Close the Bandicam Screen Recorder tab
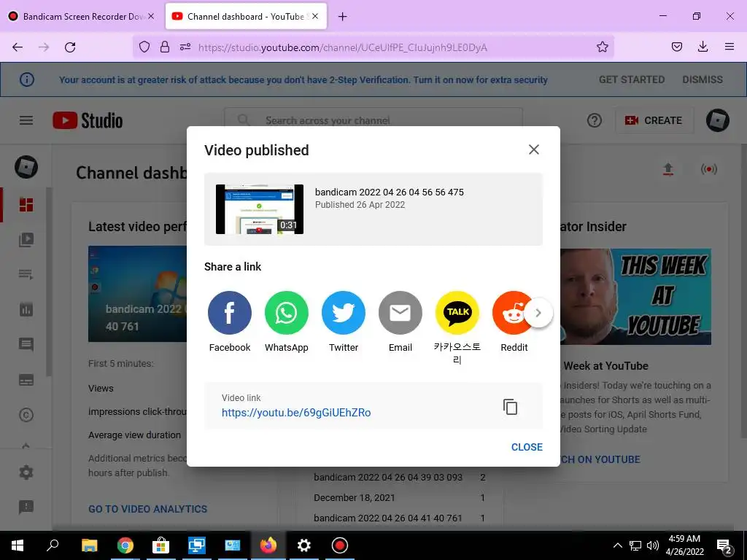 pos(151,16)
